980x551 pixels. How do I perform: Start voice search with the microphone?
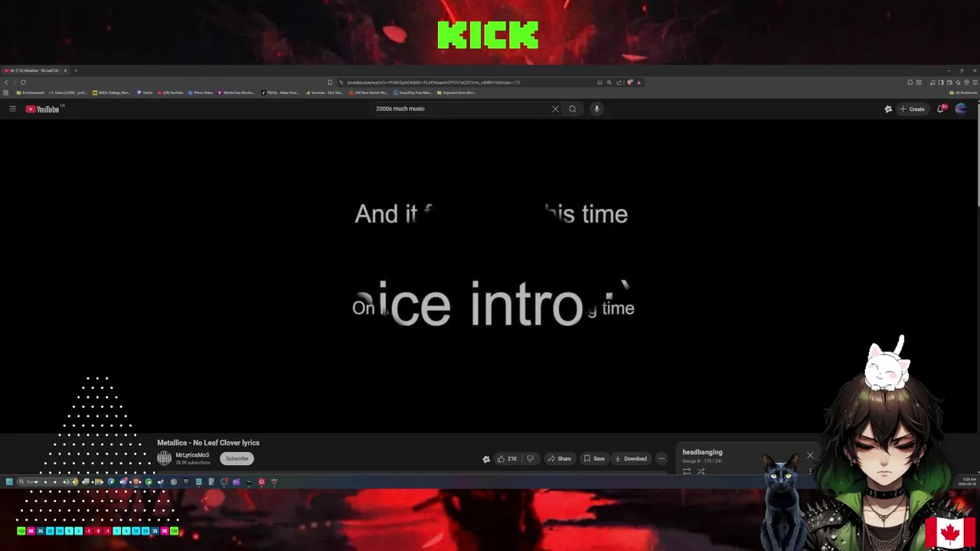click(x=596, y=109)
